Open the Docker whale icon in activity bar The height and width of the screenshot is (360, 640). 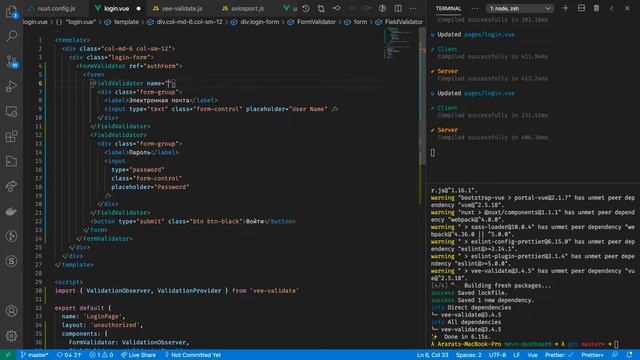(11, 211)
